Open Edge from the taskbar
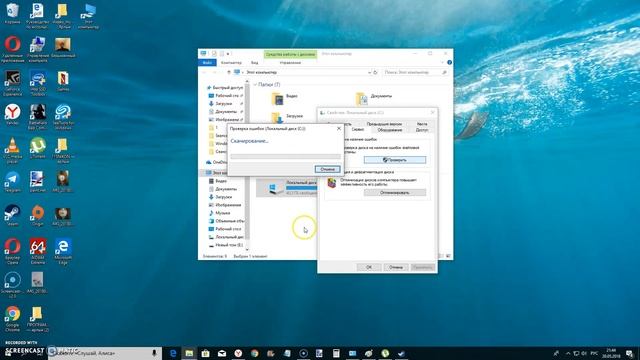Screen dimensions: 640x360 coord(173,353)
